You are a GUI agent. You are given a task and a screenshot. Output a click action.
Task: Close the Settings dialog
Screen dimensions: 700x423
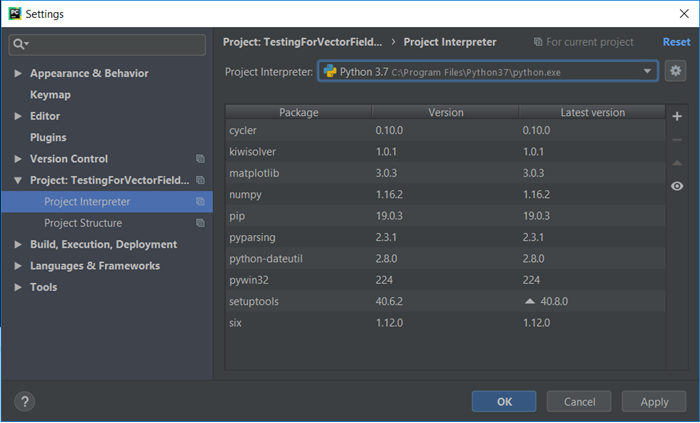coord(684,14)
